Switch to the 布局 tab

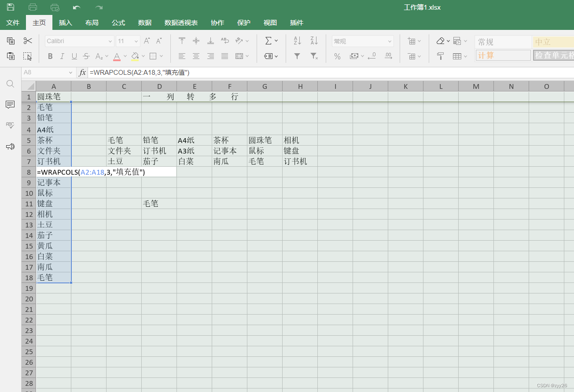pyautogui.click(x=92, y=23)
